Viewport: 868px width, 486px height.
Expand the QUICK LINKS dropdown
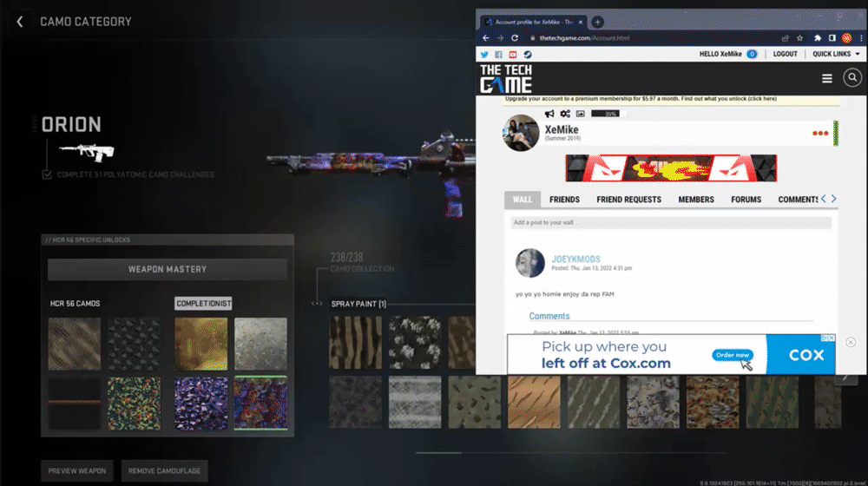pyautogui.click(x=836, y=54)
